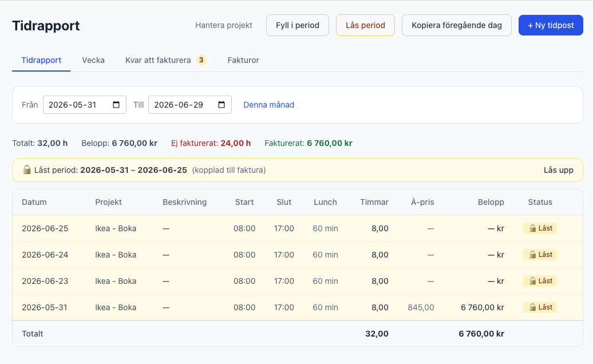This screenshot has width=593, height=364.
Task: Click Fakturerat: 6 760,00 kr summary
Action: (x=309, y=143)
